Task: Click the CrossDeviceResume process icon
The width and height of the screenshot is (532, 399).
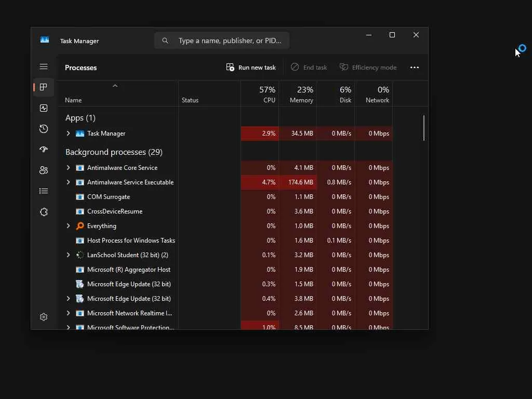Action: point(79,211)
